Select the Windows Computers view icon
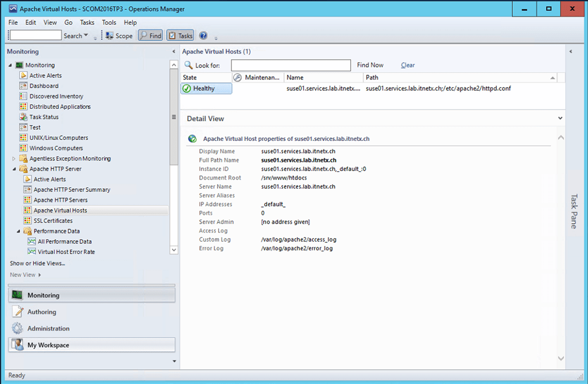Screen dimensions: 588x384 (x=23, y=148)
